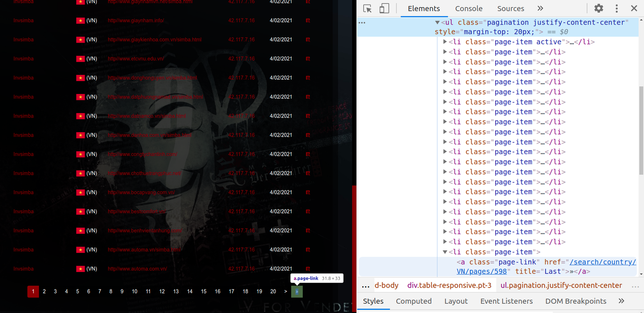Viewport: 644px width, 313px height.
Task: Open mirror icon for datphuongnamad.vn row
Action: 308,97
